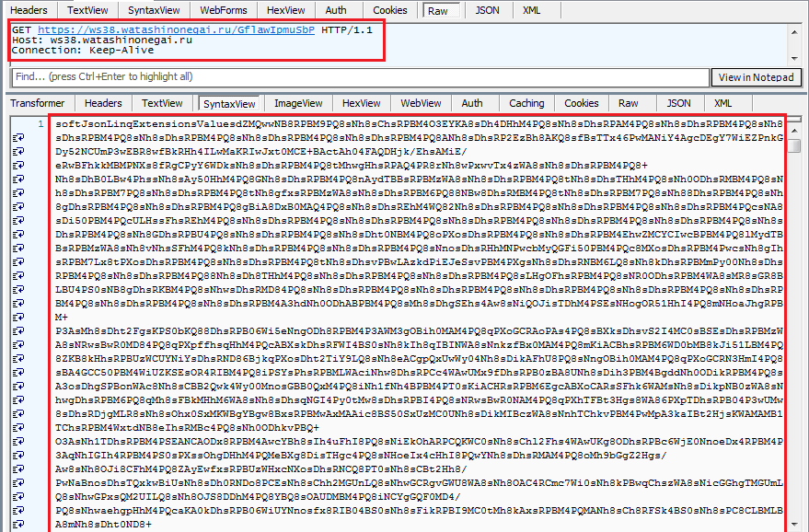This screenshot has height=532, width=809.
Task: Select the WebView tab
Action: click(x=421, y=104)
